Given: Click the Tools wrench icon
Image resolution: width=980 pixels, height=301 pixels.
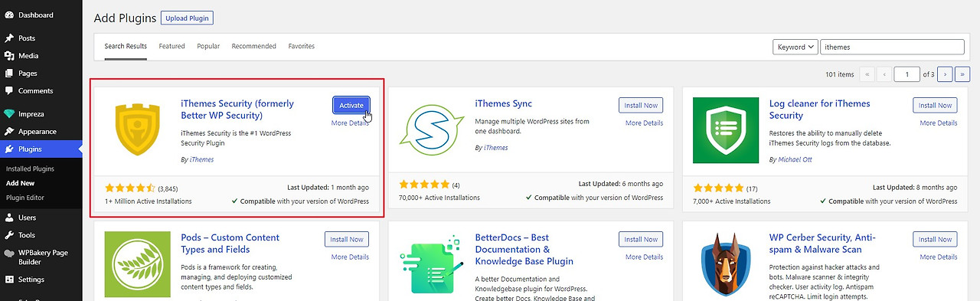Looking at the screenshot, I should click(x=9, y=235).
